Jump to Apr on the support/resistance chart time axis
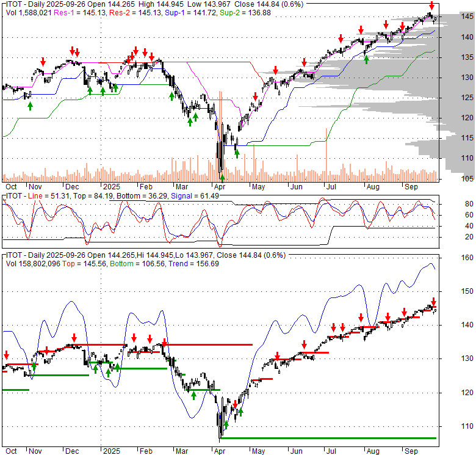The height and width of the screenshot is (455, 476). pos(219,186)
